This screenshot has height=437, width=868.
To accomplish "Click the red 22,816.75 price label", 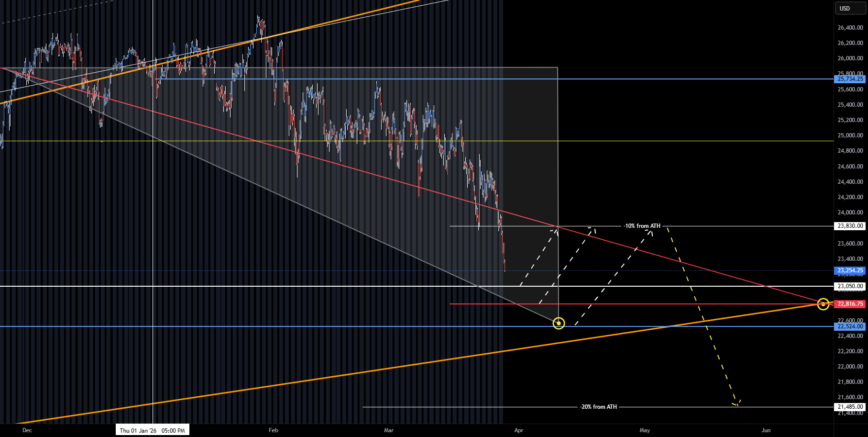I will click(850, 304).
